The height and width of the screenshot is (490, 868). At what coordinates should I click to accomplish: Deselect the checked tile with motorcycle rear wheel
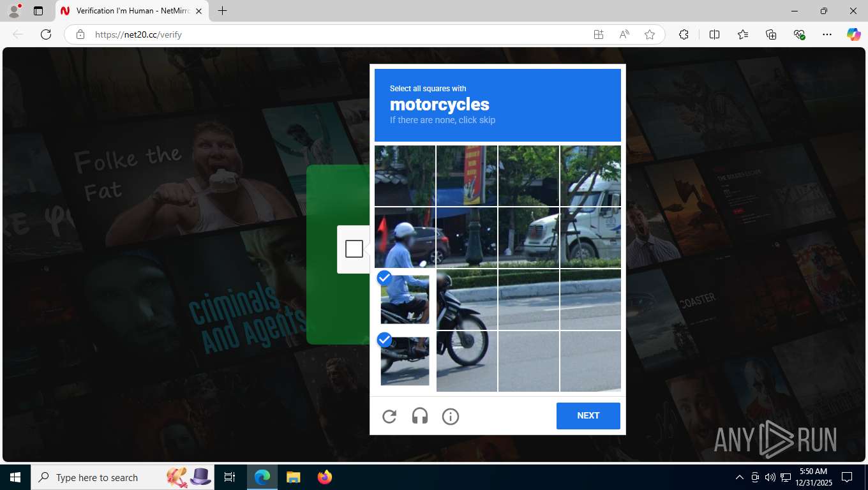click(405, 361)
